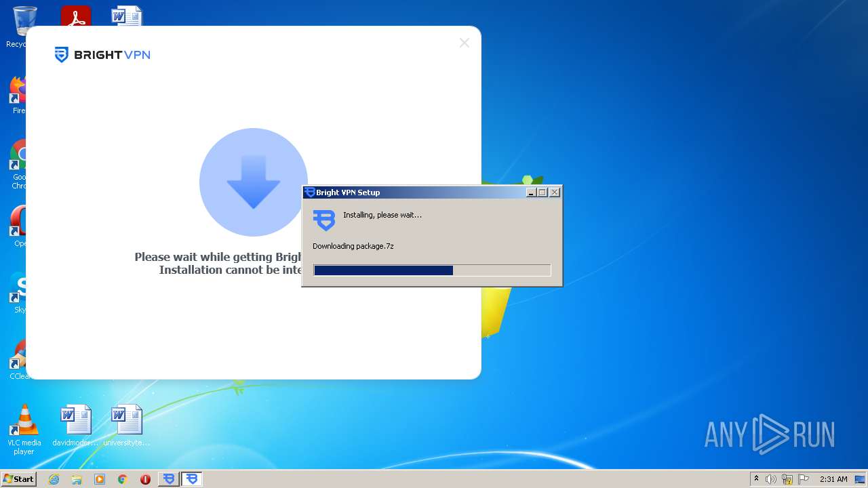Open Windows Media Player from taskbar
Viewport: 868px width, 488px height.
click(x=100, y=479)
